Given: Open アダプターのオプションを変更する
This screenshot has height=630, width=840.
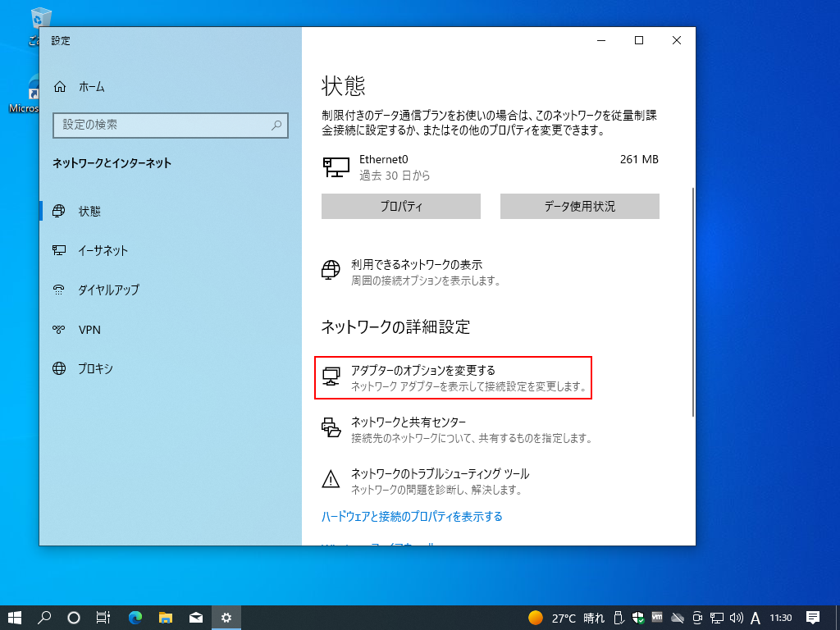Looking at the screenshot, I should click(x=453, y=377).
